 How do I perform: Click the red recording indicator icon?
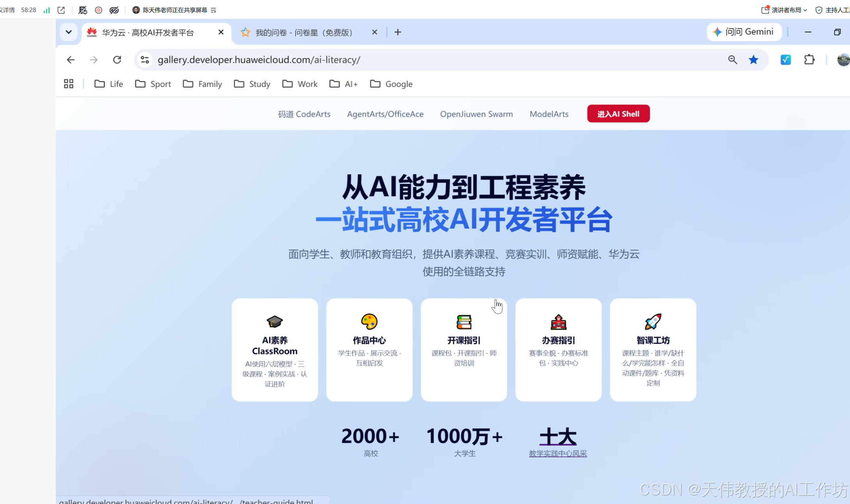[x=99, y=10]
